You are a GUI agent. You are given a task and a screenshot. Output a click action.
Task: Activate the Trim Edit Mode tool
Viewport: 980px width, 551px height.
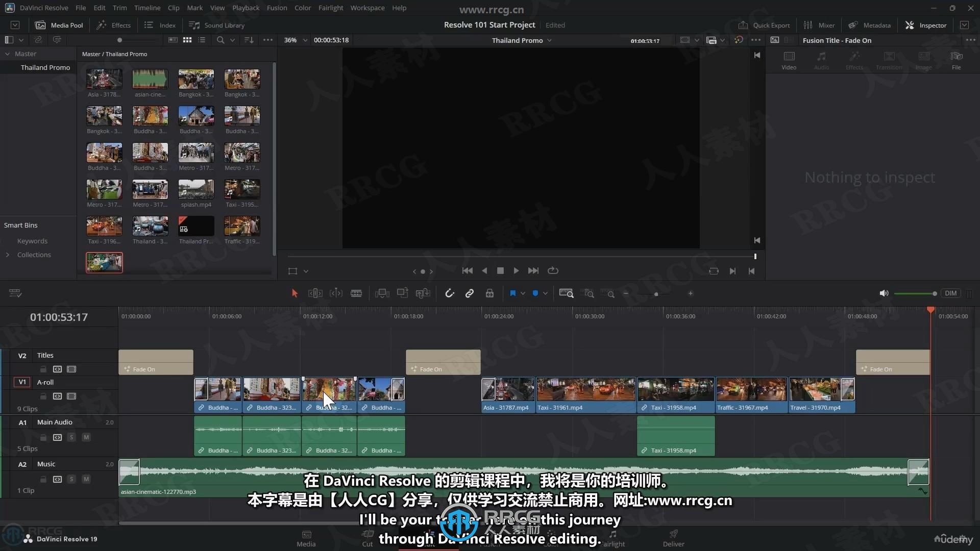pos(315,293)
